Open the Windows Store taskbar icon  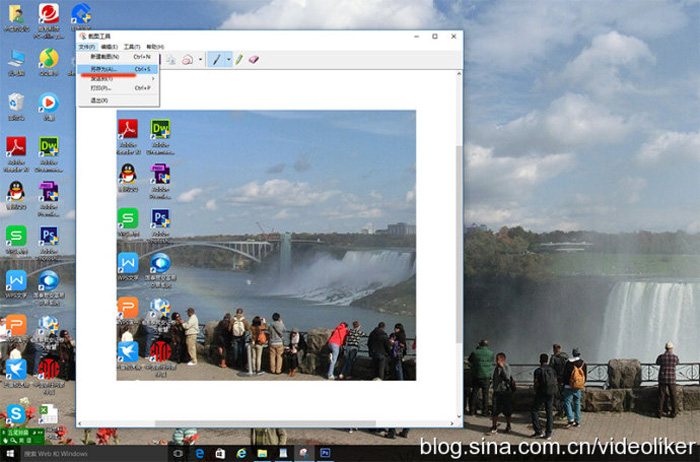pyautogui.click(x=220, y=453)
